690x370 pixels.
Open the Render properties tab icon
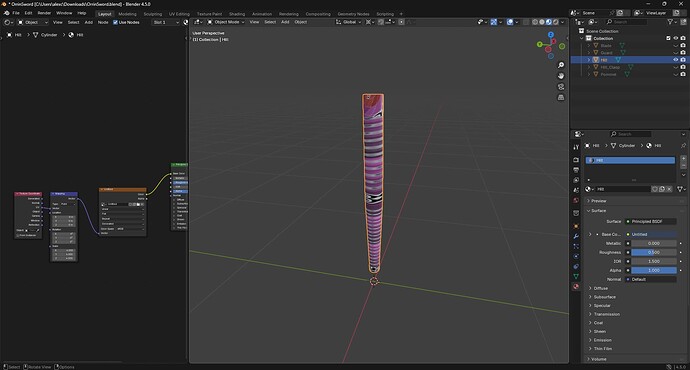click(576, 160)
